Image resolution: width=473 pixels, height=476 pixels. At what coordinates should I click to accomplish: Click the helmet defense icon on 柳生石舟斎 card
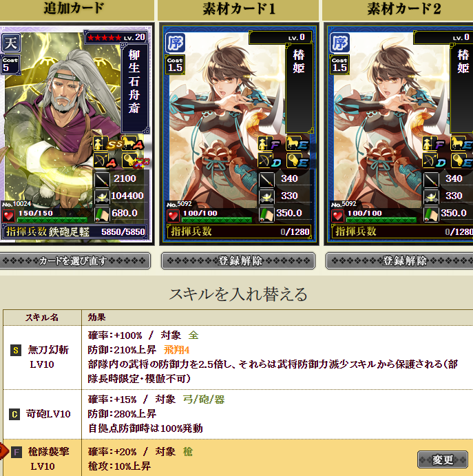pyautogui.click(x=102, y=197)
